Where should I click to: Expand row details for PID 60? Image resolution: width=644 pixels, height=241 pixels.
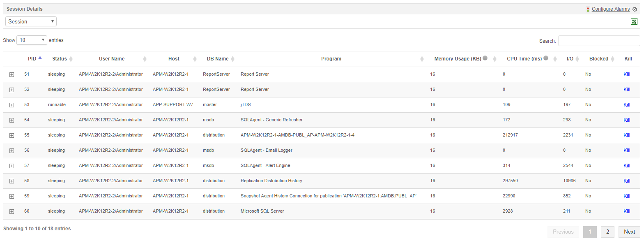click(11, 211)
